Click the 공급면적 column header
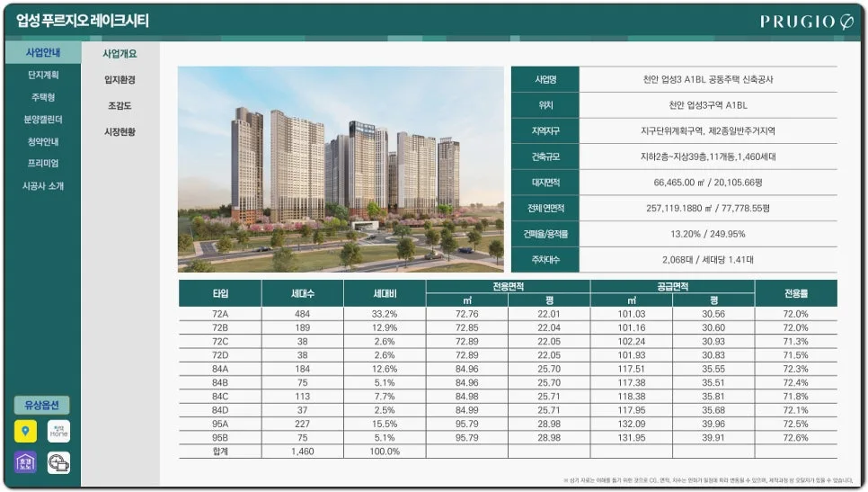Viewport: 868px width, 492px height. click(x=673, y=286)
